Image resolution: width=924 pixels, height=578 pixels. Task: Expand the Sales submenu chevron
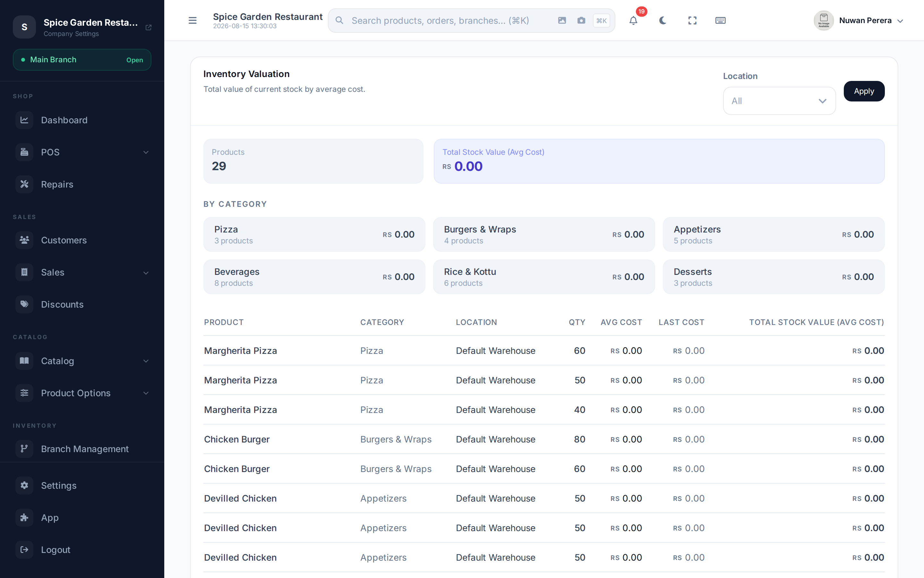[x=146, y=273]
